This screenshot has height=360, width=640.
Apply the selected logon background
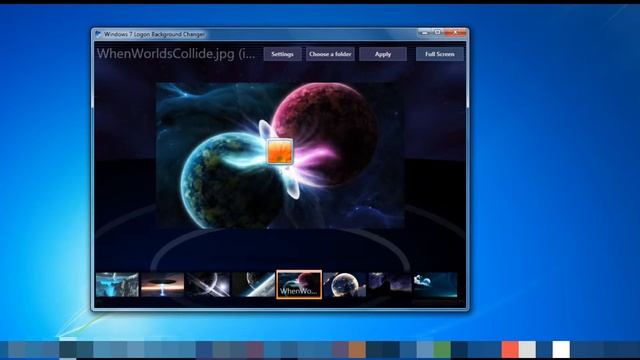pos(383,54)
